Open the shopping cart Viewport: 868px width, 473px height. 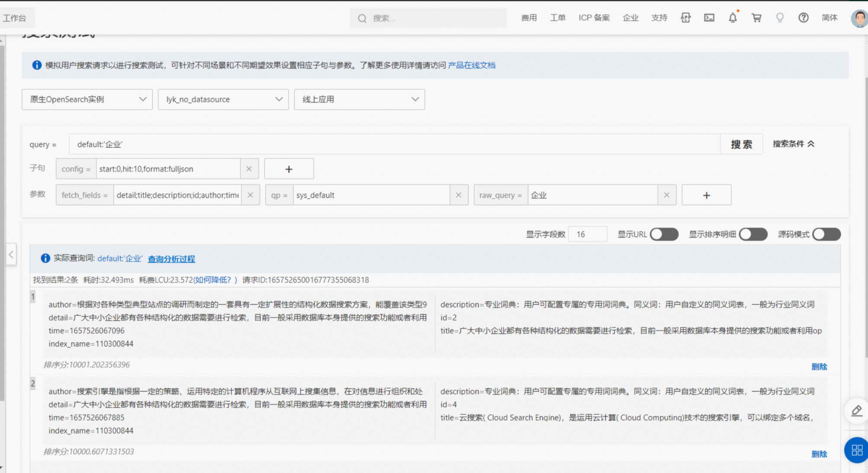coord(756,18)
